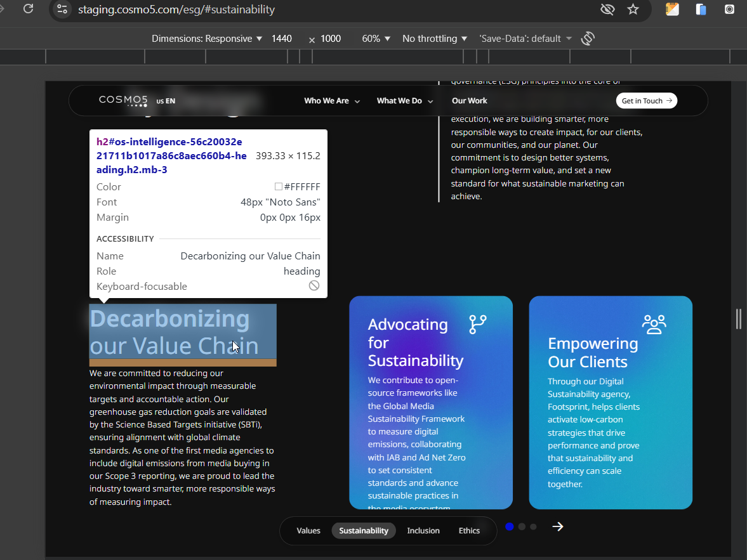747x560 pixels.
Task: Switch to the Values tab
Action: pos(308,531)
